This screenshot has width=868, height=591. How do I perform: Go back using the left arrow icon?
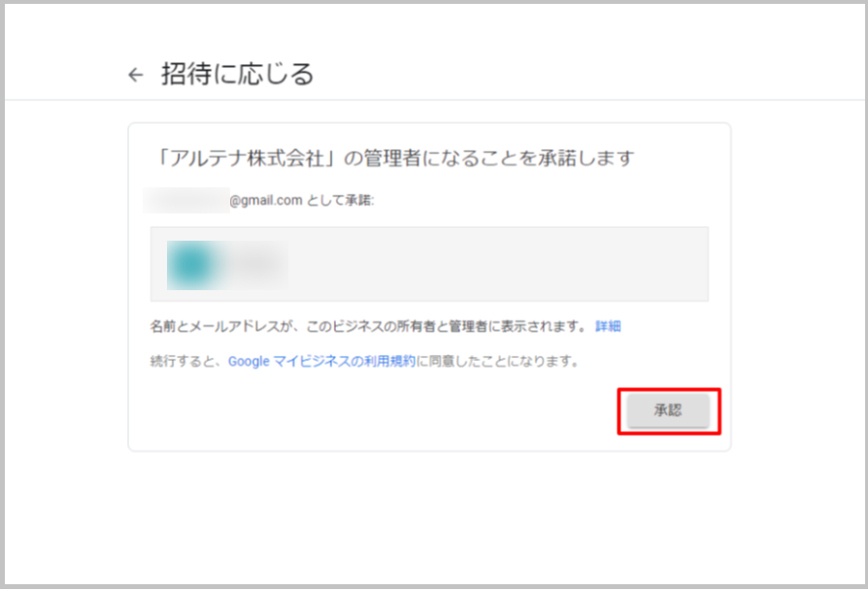(x=136, y=75)
